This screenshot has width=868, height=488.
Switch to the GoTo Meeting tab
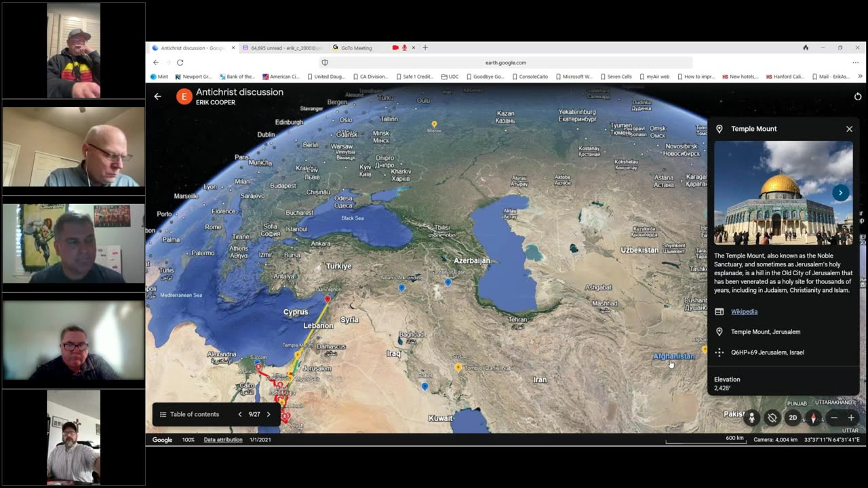[356, 48]
